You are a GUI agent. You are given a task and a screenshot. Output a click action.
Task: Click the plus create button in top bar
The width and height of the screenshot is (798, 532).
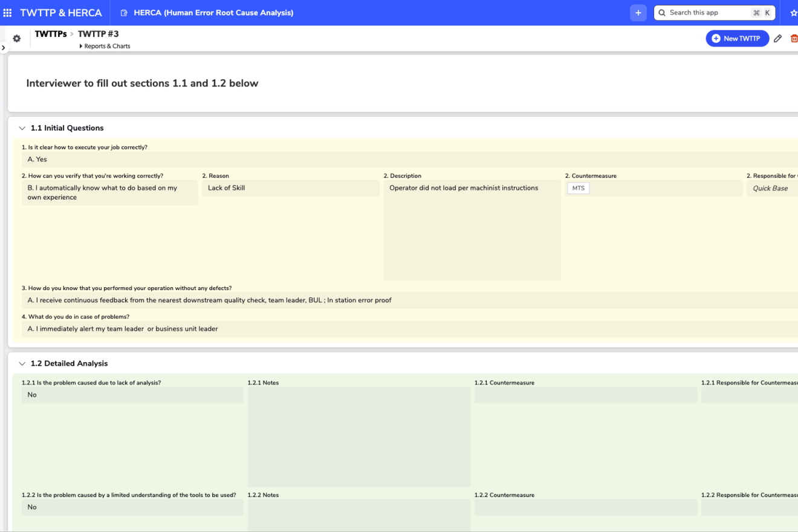click(638, 13)
